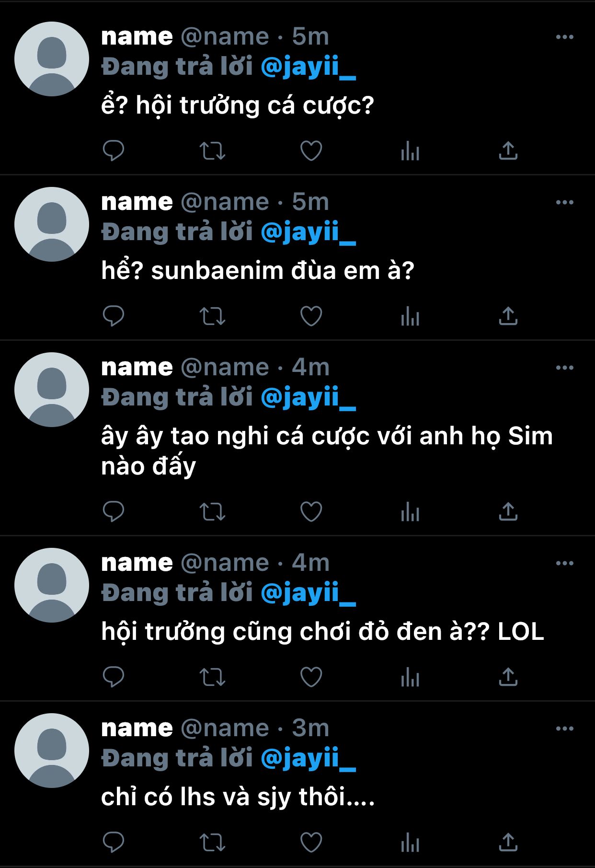The height and width of the screenshot is (868, 595).
Task: Reply to 'chỉ có lhs và sjy thôi' tweet
Action: [x=114, y=842]
